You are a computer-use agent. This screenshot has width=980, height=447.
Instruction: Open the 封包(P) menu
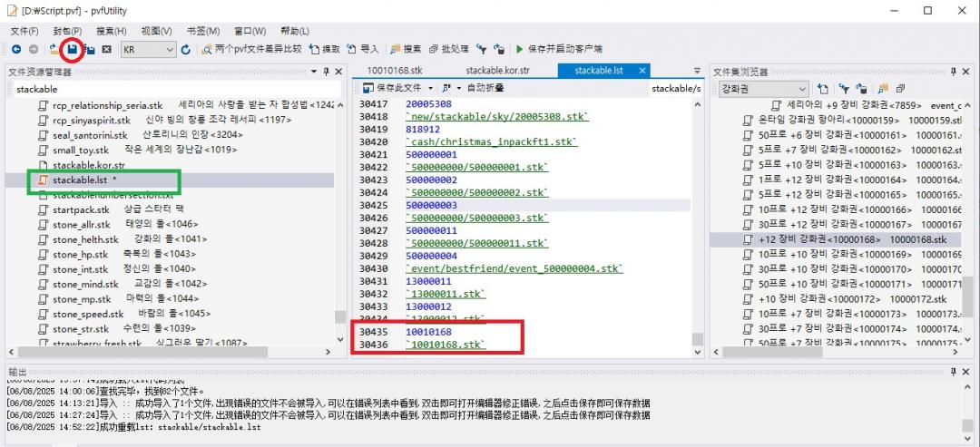coord(67,31)
